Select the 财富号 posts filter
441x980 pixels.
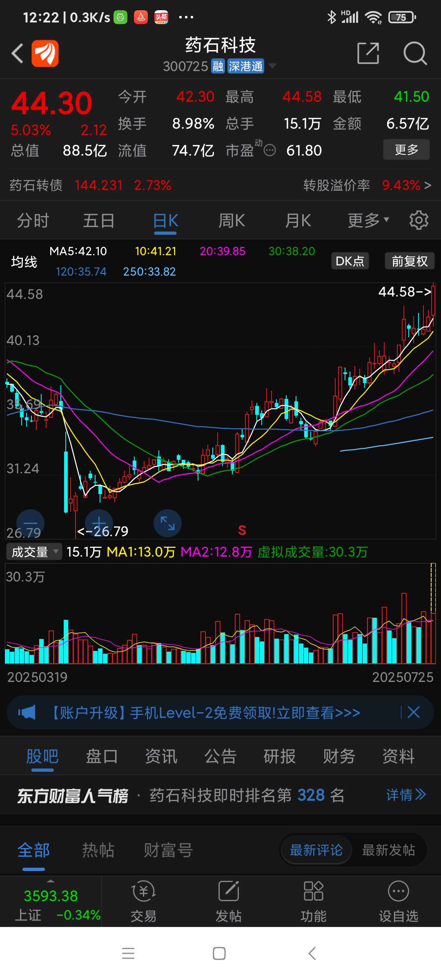tap(168, 850)
